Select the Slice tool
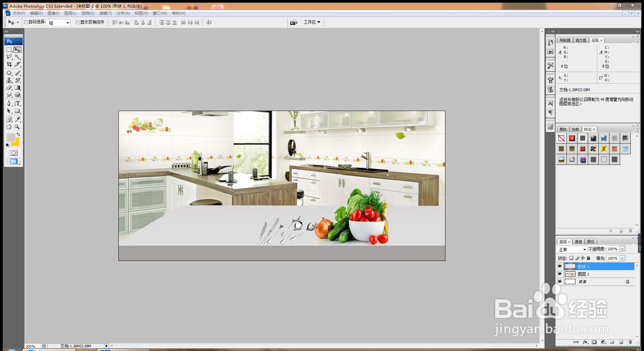This screenshot has width=644, height=351. (x=18, y=64)
